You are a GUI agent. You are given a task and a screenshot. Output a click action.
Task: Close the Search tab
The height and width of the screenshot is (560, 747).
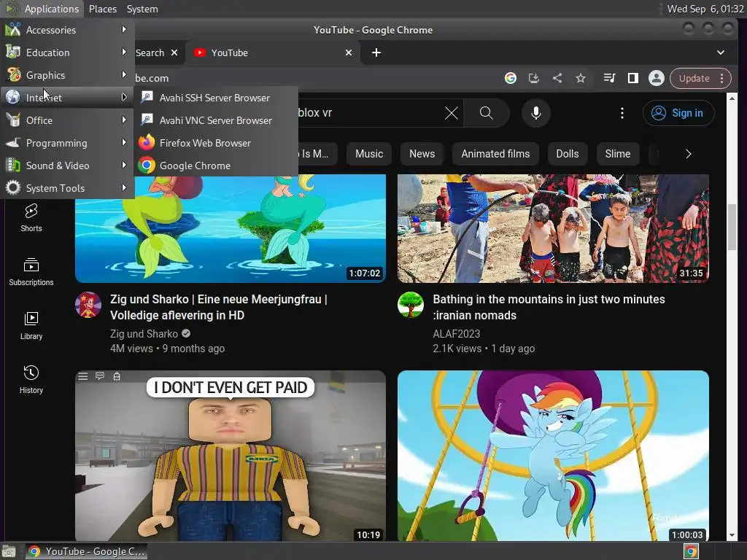click(x=174, y=52)
